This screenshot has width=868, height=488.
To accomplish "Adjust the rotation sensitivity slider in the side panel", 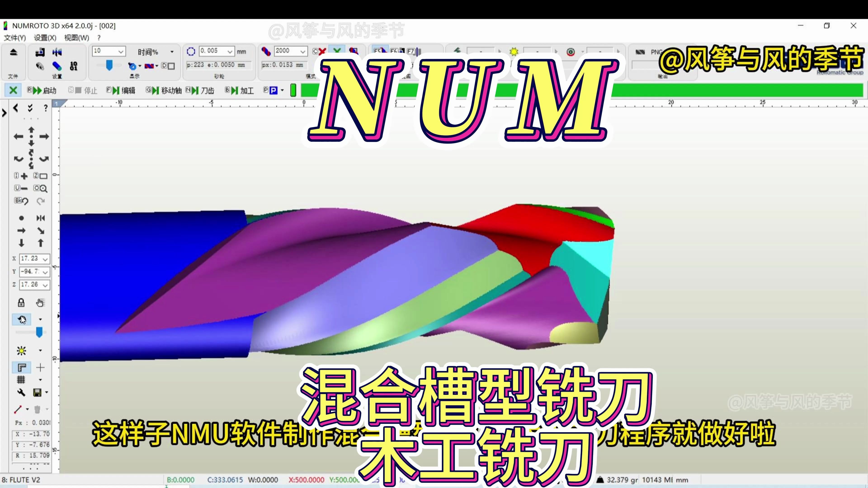I will pos(39,332).
